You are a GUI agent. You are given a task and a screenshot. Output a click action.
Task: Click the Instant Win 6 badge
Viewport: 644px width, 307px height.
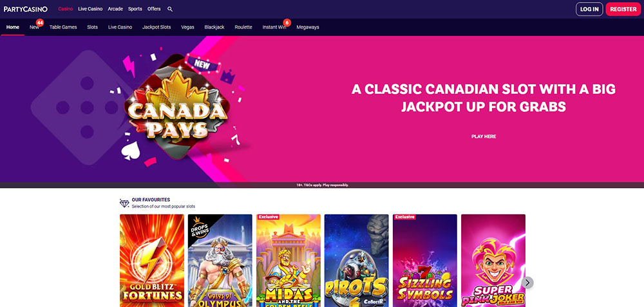pos(287,23)
